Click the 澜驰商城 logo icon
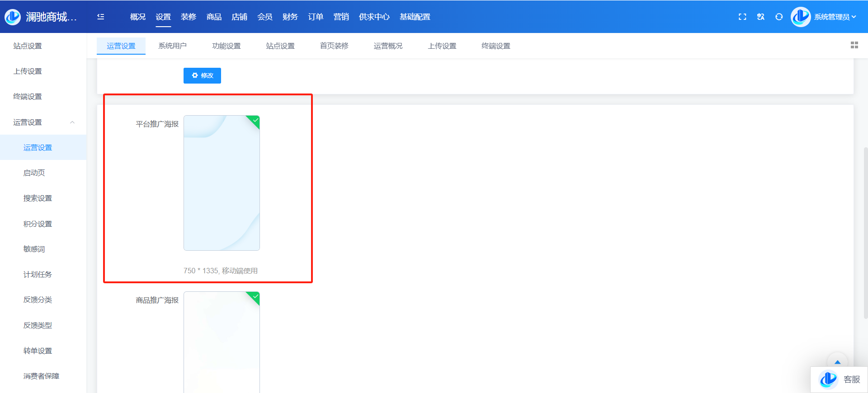The width and height of the screenshot is (868, 393). pos(13,17)
